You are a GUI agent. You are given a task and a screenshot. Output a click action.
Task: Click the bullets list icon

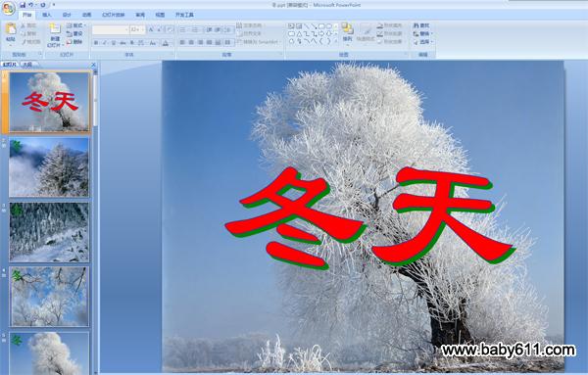tap(183, 29)
